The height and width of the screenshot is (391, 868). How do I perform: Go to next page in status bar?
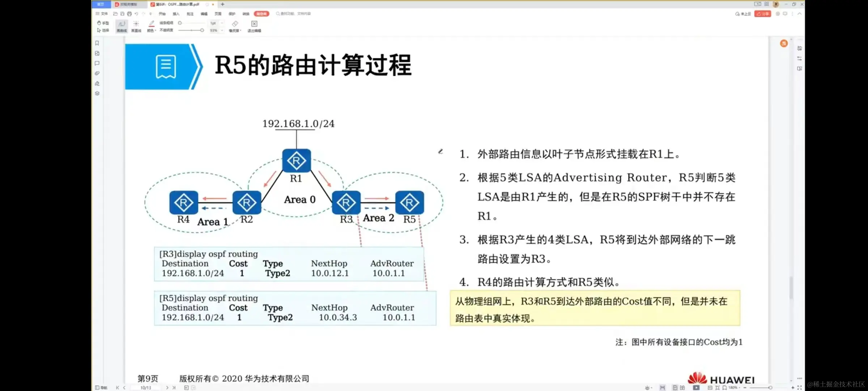[x=167, y=387]
